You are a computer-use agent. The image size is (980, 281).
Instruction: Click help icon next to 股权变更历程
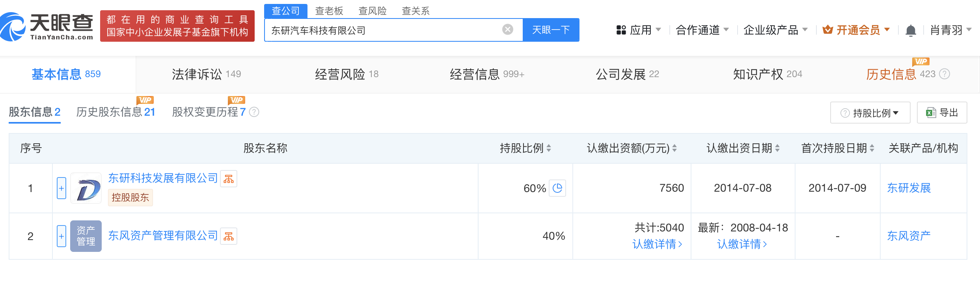[x=254, y=112]
